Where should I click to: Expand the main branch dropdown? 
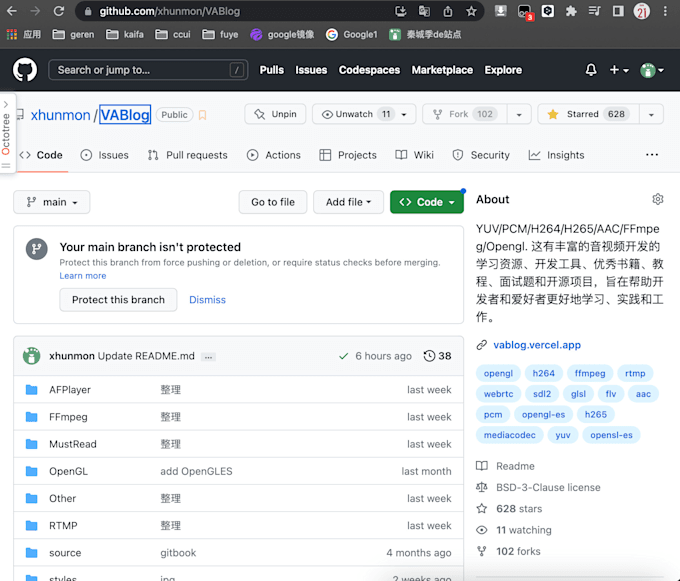click(52, 202)
